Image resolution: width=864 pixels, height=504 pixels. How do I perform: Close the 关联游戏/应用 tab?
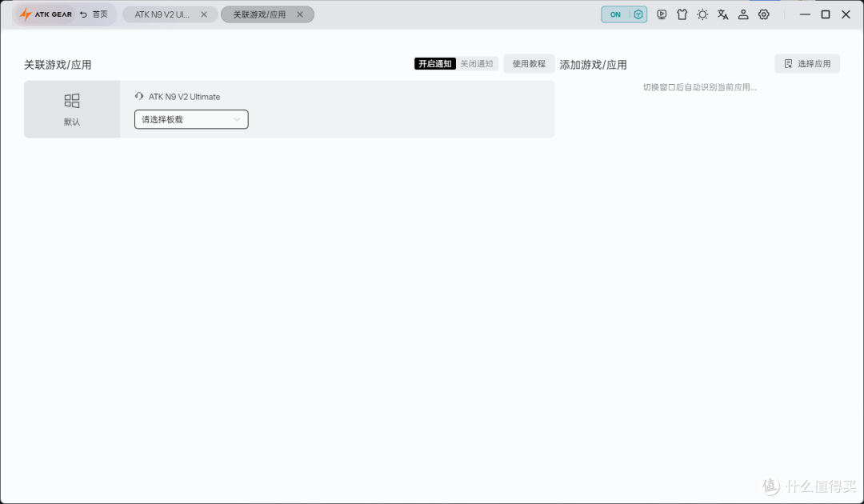click(x=300, y=15)
